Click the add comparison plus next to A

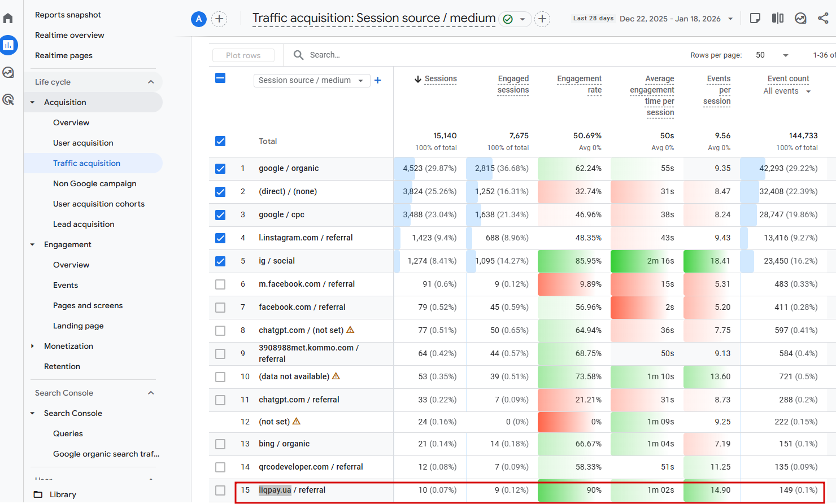coord(219,19)
